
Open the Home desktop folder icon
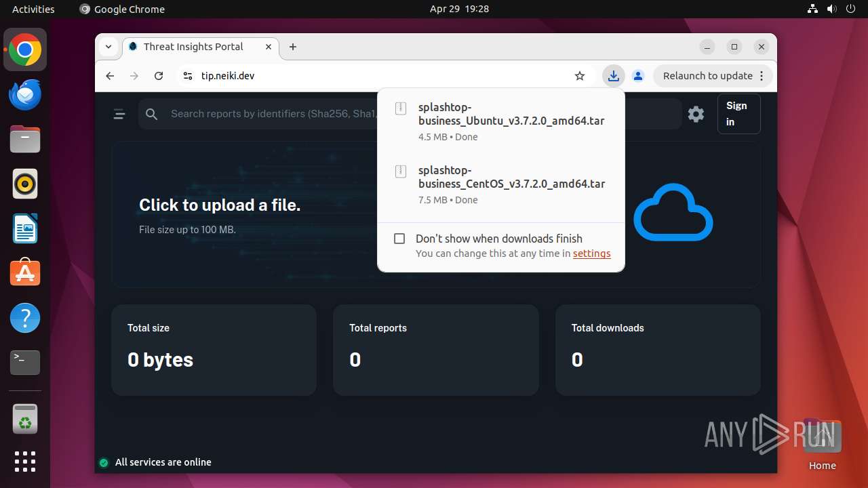(x=822, y=445)
